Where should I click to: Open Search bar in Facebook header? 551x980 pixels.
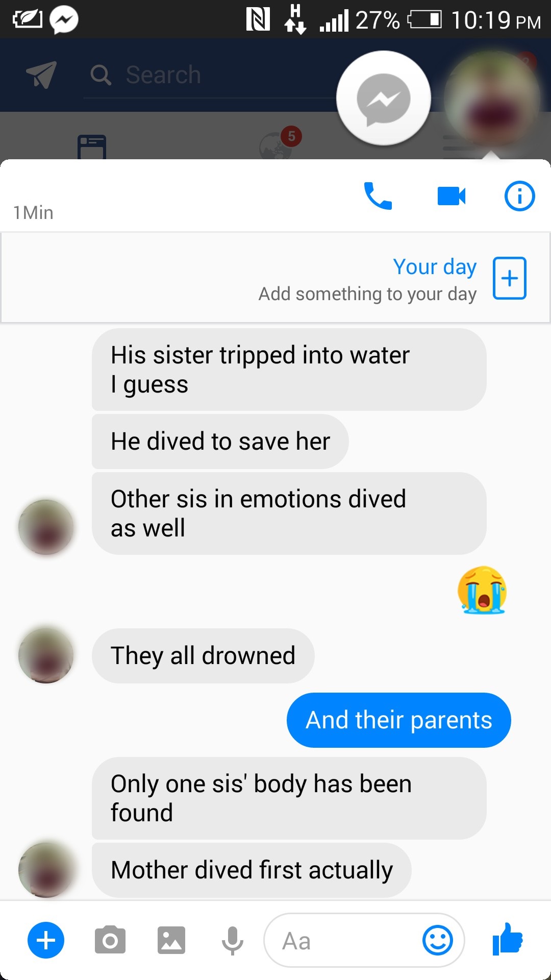coord(209,75)
